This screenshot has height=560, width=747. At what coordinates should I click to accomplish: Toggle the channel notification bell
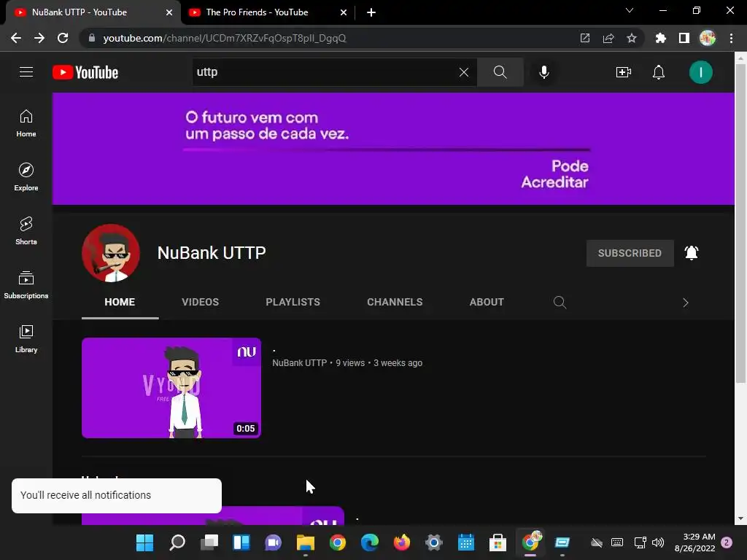click(x=692, y=253)
